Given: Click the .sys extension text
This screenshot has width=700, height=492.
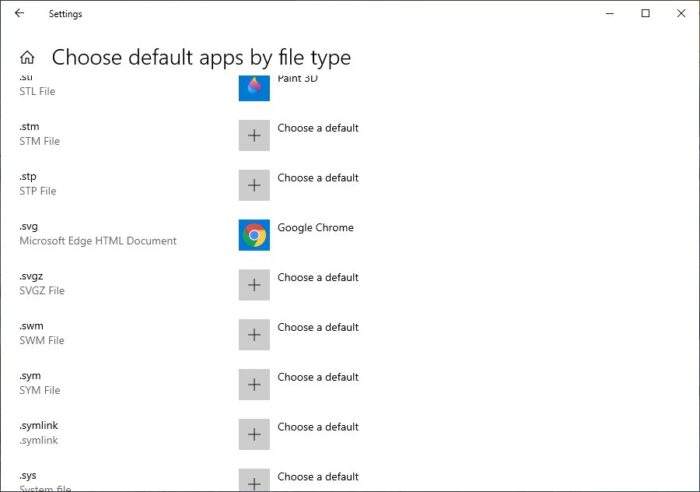Looking at the screenshot, I should coord(28,476).
